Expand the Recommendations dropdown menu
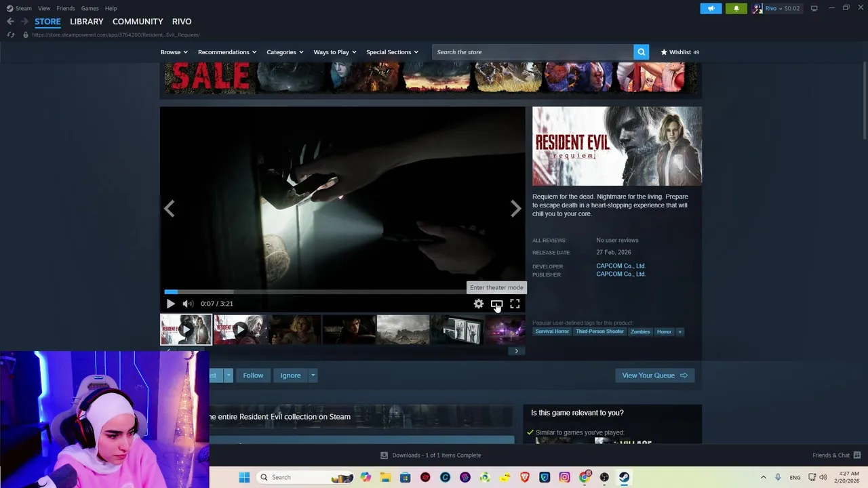 click(227, 52)
